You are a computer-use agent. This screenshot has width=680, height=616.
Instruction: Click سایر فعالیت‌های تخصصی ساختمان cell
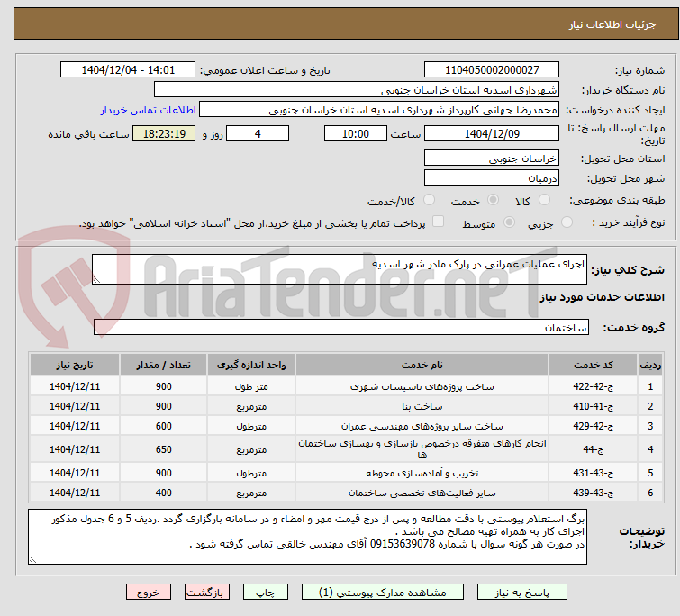pos(422,493)
